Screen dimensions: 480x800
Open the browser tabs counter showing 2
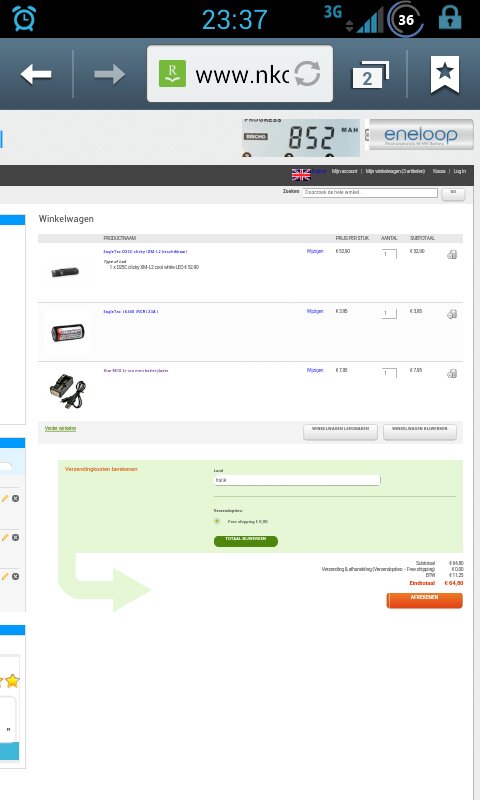tap(370, 76)
